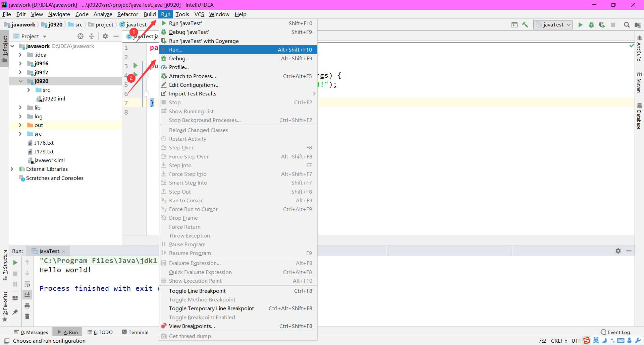
Task: Click the Stop square in Run panel
Action: coord(15,273)
